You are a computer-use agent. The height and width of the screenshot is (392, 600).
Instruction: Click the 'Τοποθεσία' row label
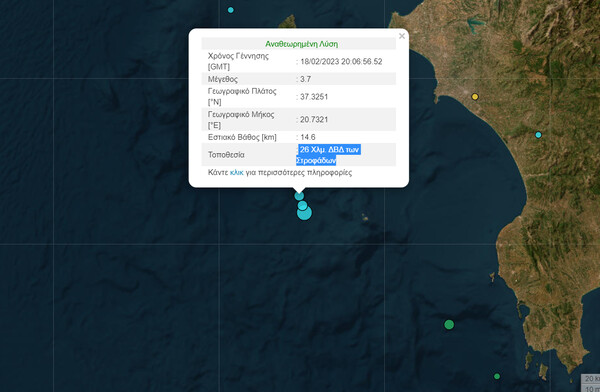(226, 155)
